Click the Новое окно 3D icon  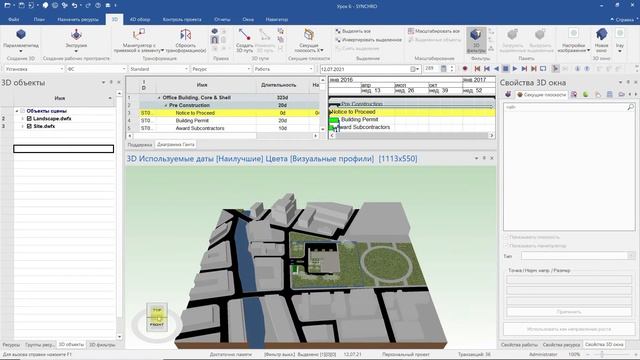tap(601, 35)
